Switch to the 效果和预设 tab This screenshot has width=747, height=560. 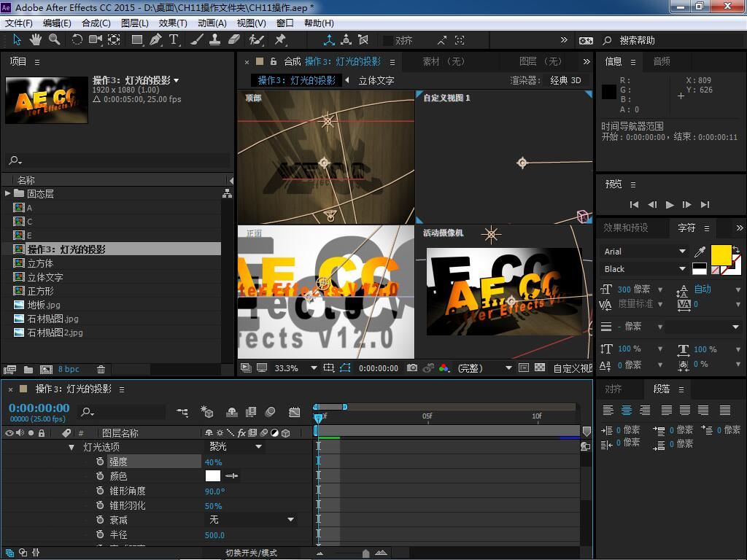point(625,227)
